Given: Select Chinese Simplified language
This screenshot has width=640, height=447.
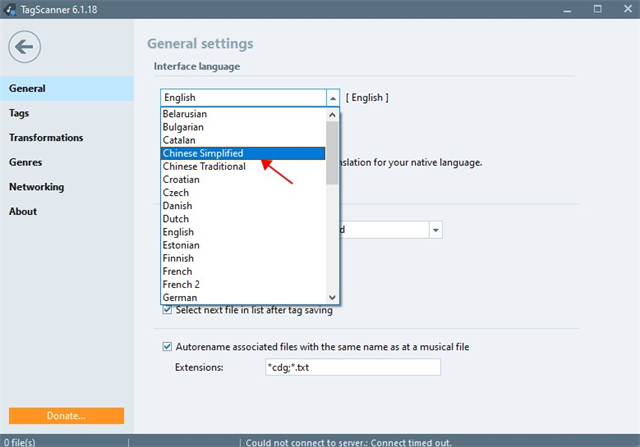Looking at the screenshot, I should click(203, 154).
